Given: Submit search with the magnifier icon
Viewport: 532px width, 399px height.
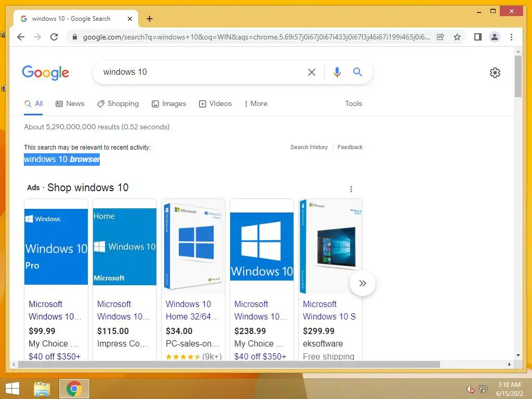Looking at the screenshot, I should tap(357, 72).
